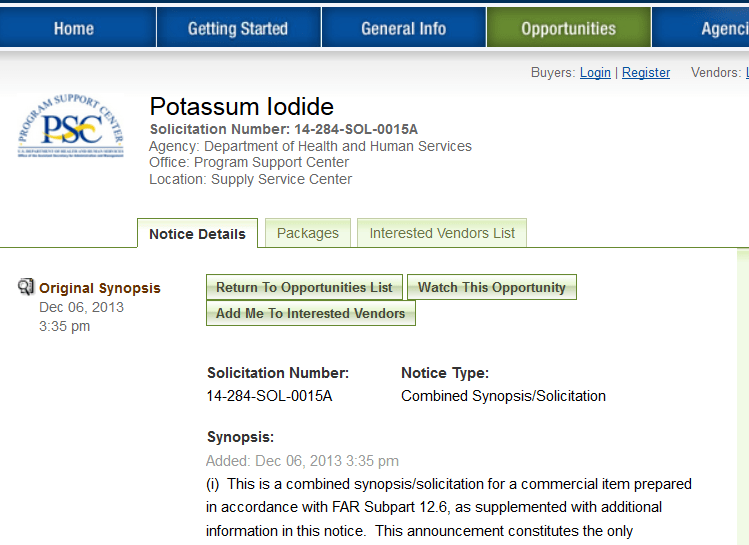This screenshot has width=749, height=545.
Task: Select the Opportunities navigation tab
Action: tap(568, 28)
